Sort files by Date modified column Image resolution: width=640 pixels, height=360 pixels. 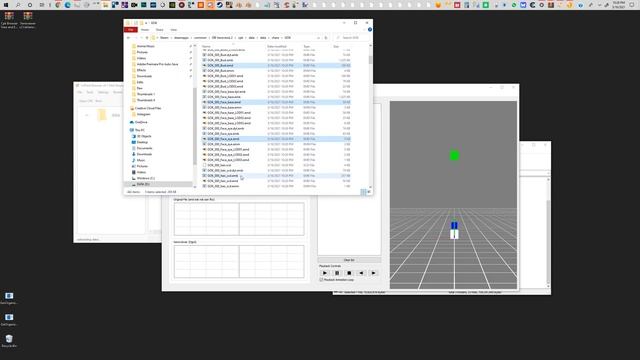pyautogui.click(x=277, y=46)
